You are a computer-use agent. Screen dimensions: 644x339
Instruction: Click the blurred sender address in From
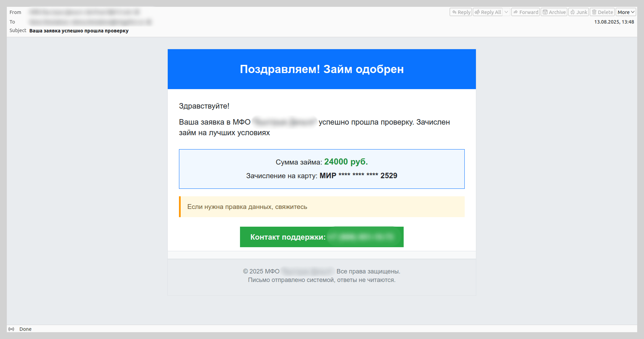85,12
